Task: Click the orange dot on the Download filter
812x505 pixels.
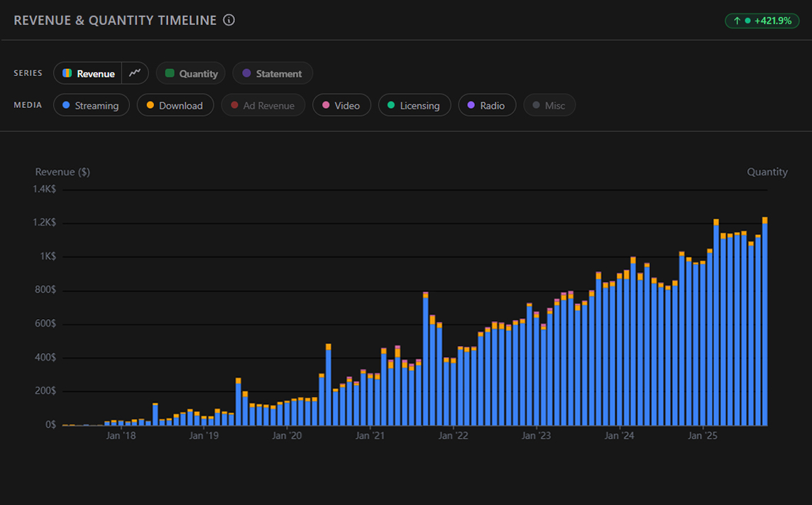Action: coord(150,105)
